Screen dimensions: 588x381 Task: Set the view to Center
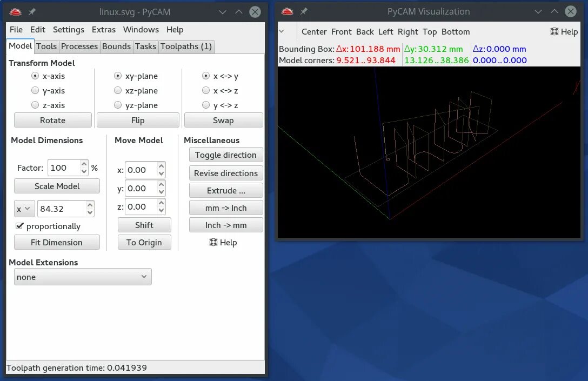click(x=314, y=32)
